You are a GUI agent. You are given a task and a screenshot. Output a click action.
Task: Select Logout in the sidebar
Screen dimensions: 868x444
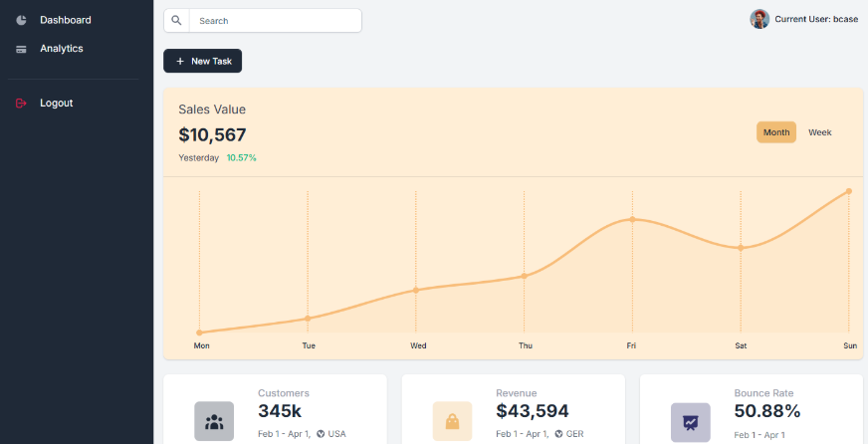click(57, 104)
